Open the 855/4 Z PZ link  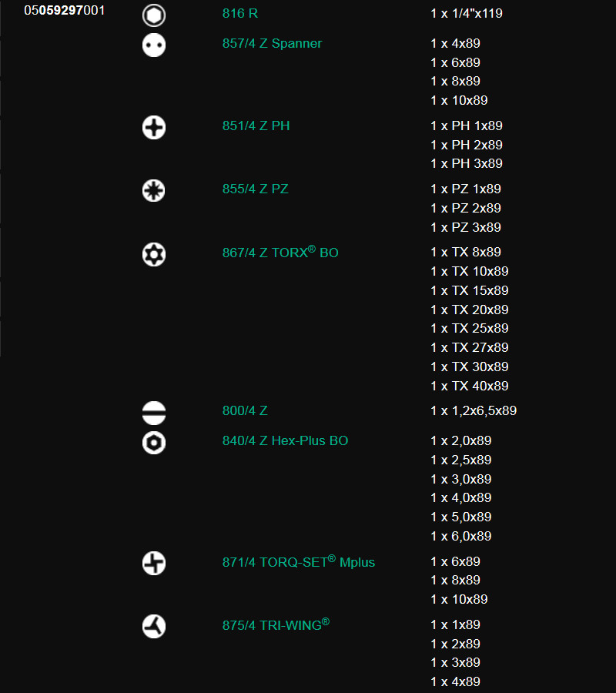[x=255, y=189]
